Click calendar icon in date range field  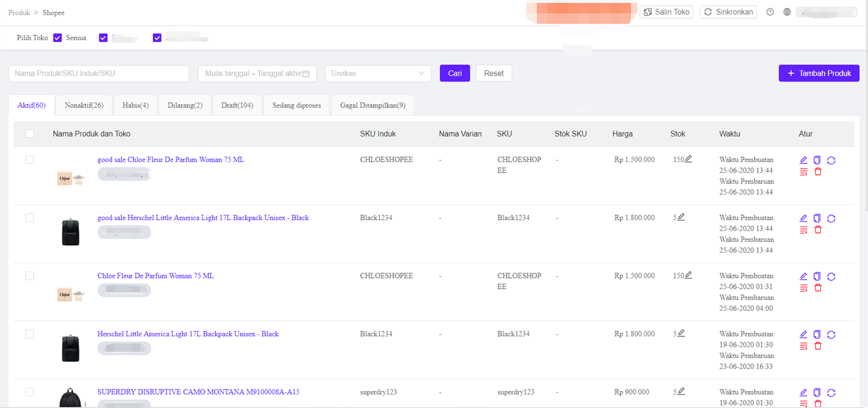click(306, 73)
